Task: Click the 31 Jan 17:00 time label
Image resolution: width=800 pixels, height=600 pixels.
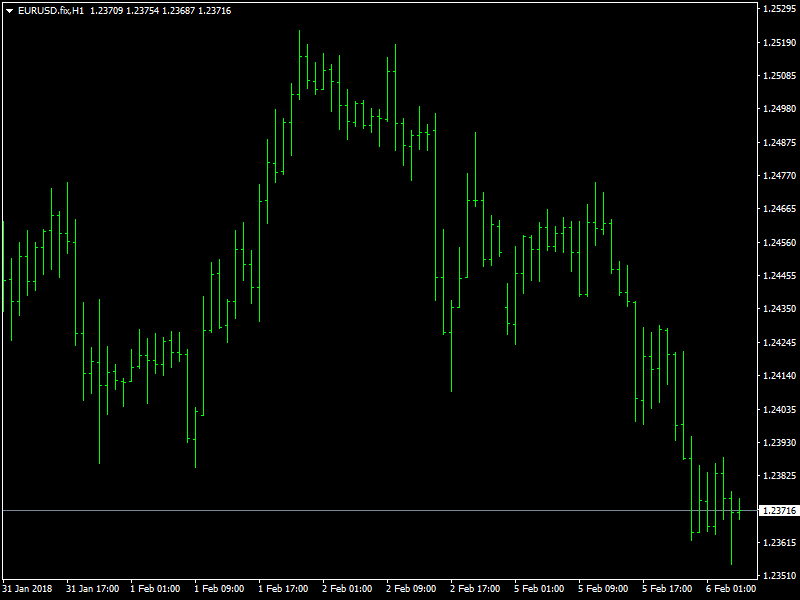Action: (92, 589)
